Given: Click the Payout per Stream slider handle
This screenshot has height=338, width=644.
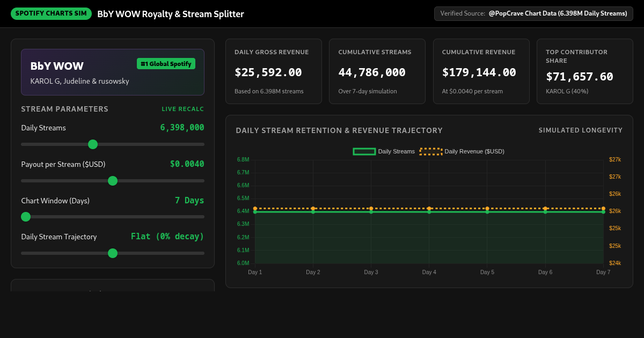Looking at the screenshot, I should [113, 181].
